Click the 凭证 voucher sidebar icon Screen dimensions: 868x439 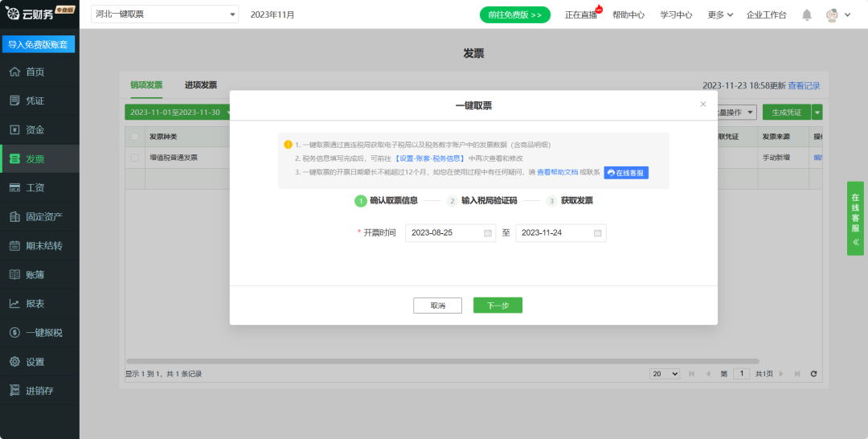pos(15,101)
